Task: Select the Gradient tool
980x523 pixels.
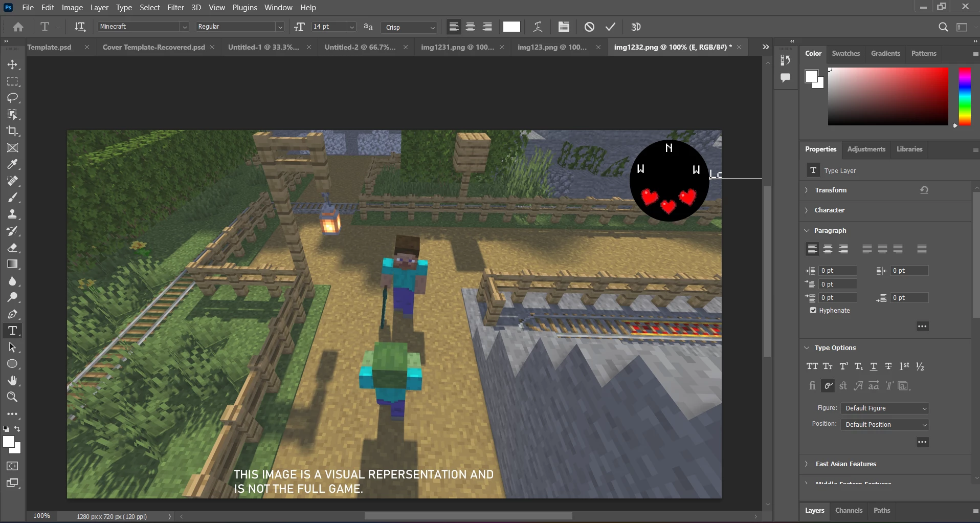Action: click(x=13, y=264)
